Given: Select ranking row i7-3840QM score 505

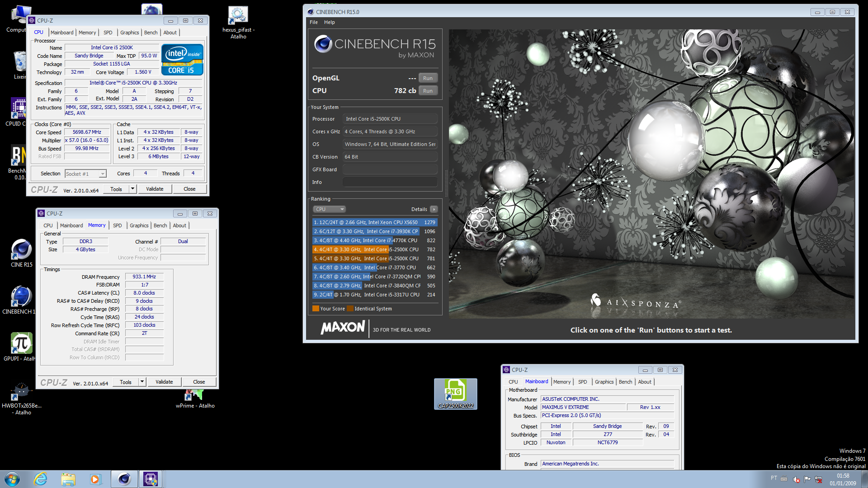Looking at the screenshot, I should [374, 286].
